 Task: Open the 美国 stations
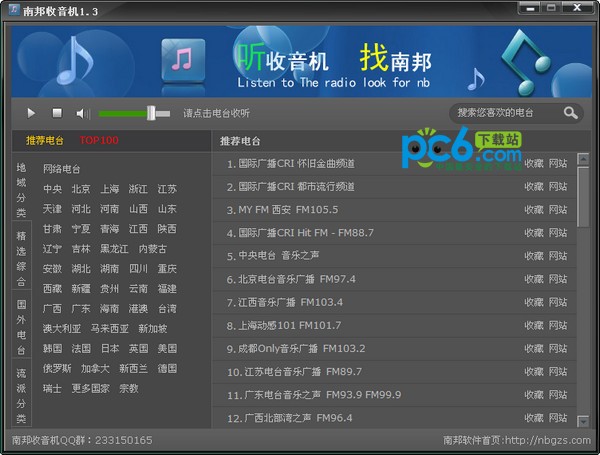coord(167,348)
